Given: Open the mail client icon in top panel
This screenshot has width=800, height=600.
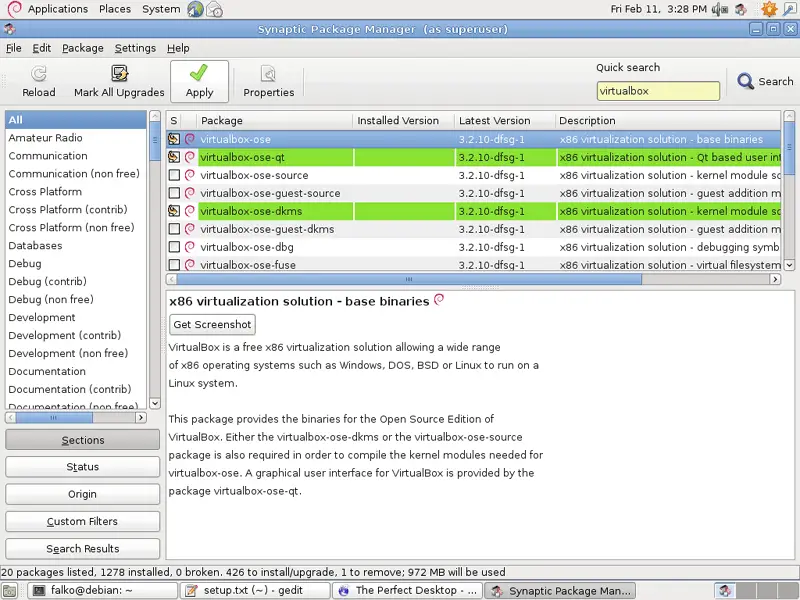Looking at the screenshot, I should tap(215, 9).
